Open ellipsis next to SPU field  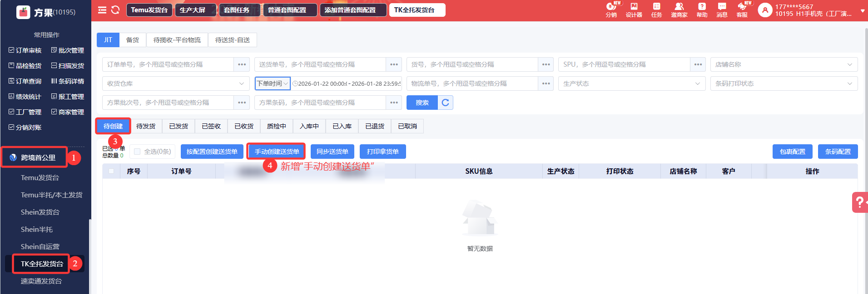click(x=698, y=64)
